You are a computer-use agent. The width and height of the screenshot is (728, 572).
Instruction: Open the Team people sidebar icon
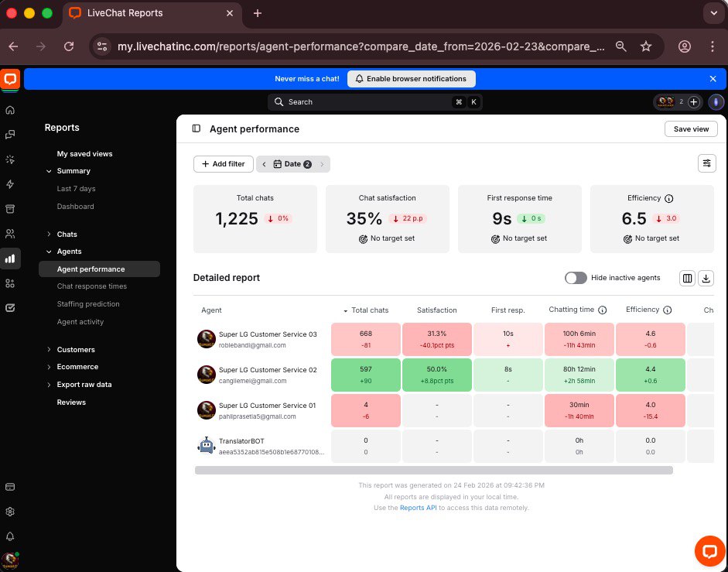[10, 234]
